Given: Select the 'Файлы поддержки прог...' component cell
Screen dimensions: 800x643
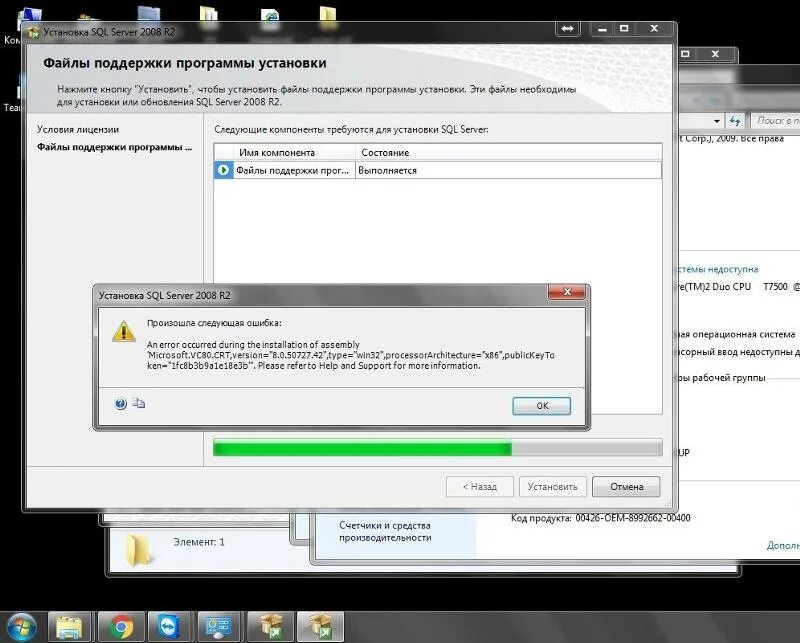Looking at the screenshot, I should [x=292, y=170].
